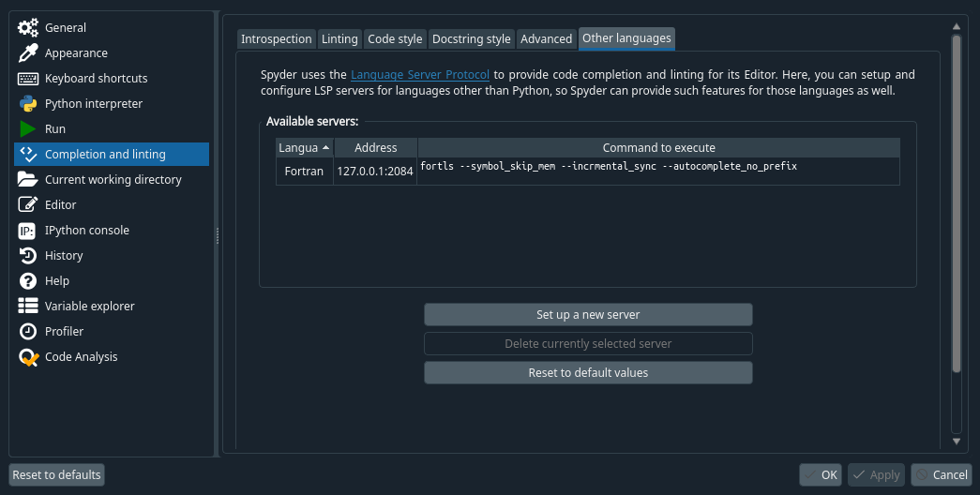Select Keyboard shortcuts in sidebar

pyautogui.click(x=112, y=78)
